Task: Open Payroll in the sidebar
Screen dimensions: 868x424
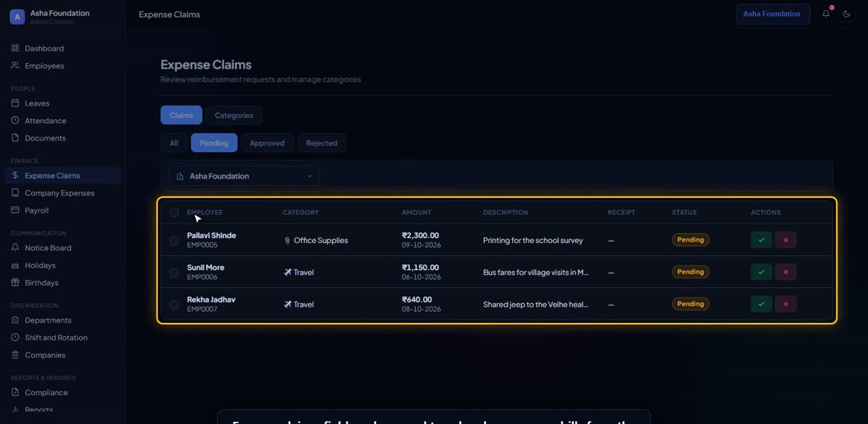Action: pos(62,211)
